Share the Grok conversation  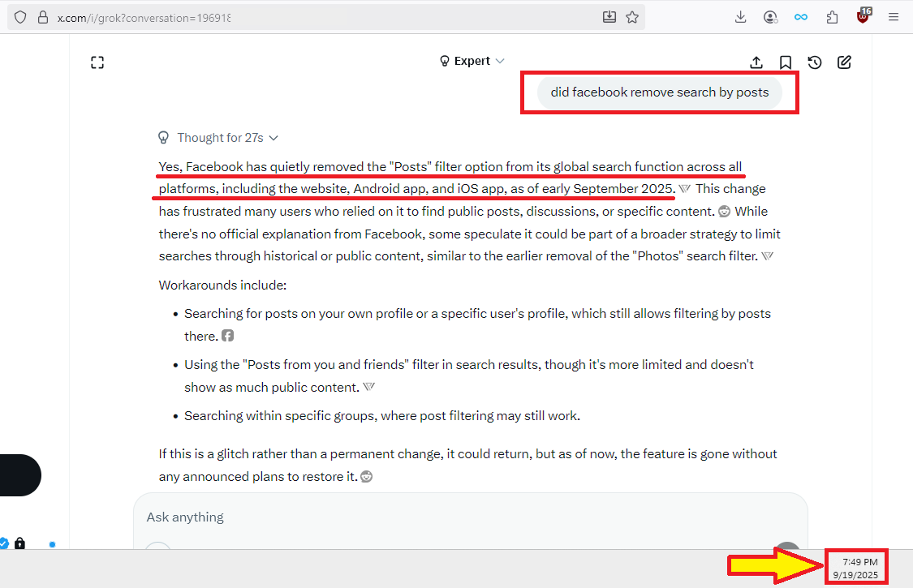[756, 62]
